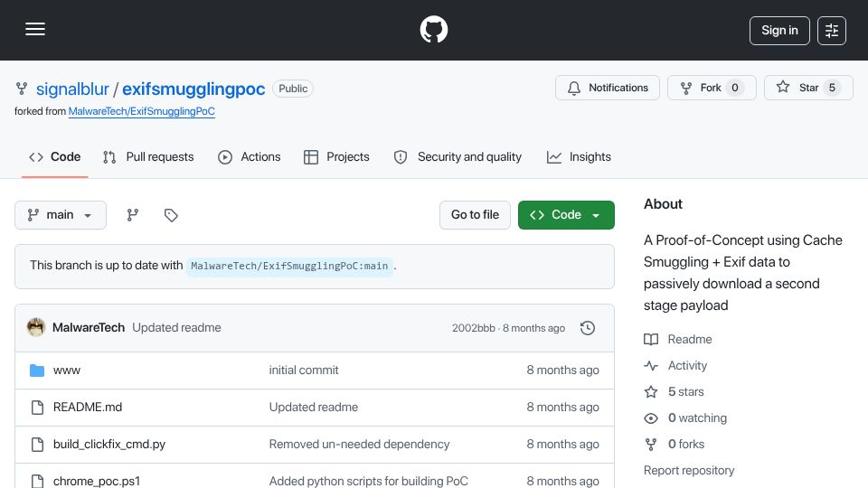Open 'Removed un-needed dependency' commit link
The width and height of the screenshot is (868, 488).
click(359, 445)
